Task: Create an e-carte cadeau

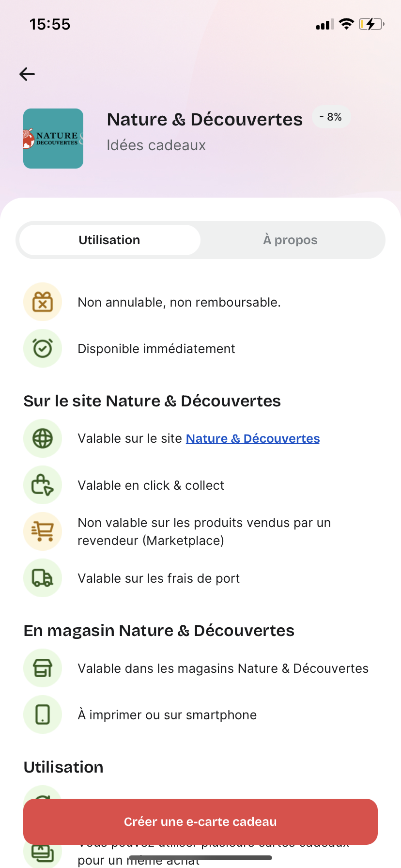Action: pyautogui.click(x=200, y=821)
